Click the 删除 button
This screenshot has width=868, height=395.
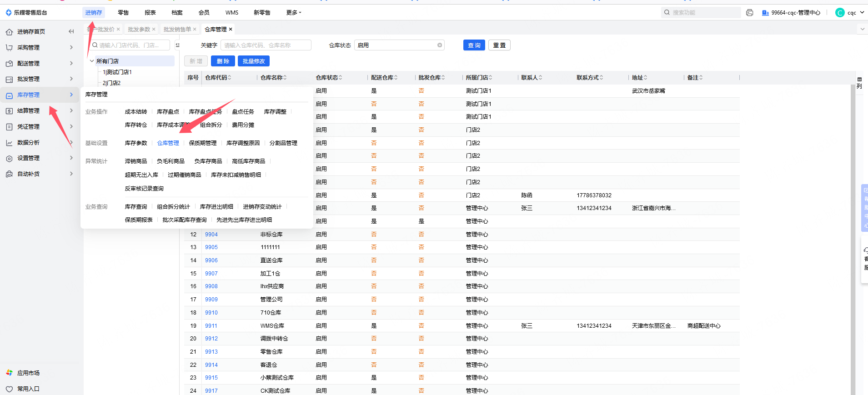[x=223, y=61]
